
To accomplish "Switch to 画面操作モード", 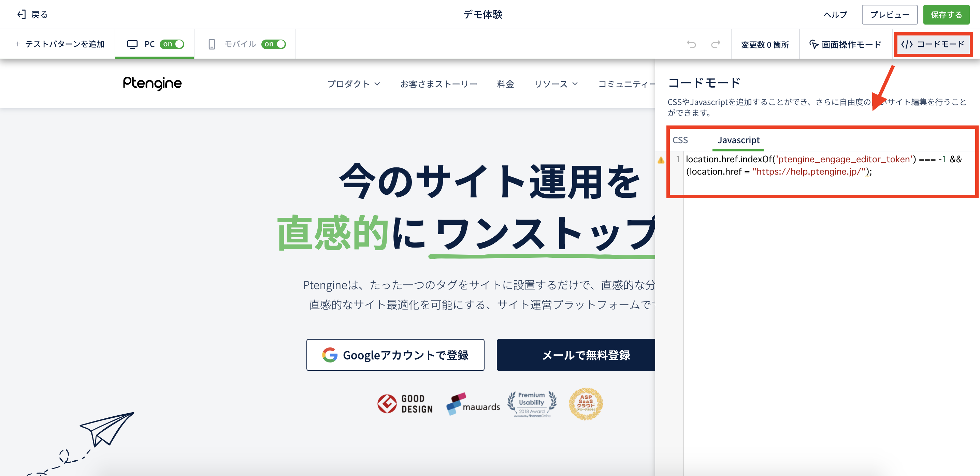I will 845,44.
